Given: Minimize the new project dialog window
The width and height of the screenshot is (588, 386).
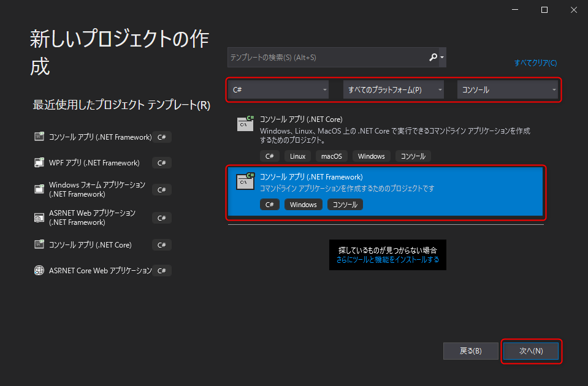Looking at the screenshot, I should click(515, 10).
